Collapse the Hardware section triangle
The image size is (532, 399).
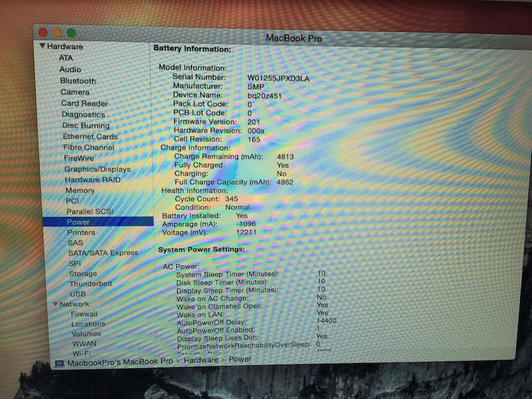(42, 46)
